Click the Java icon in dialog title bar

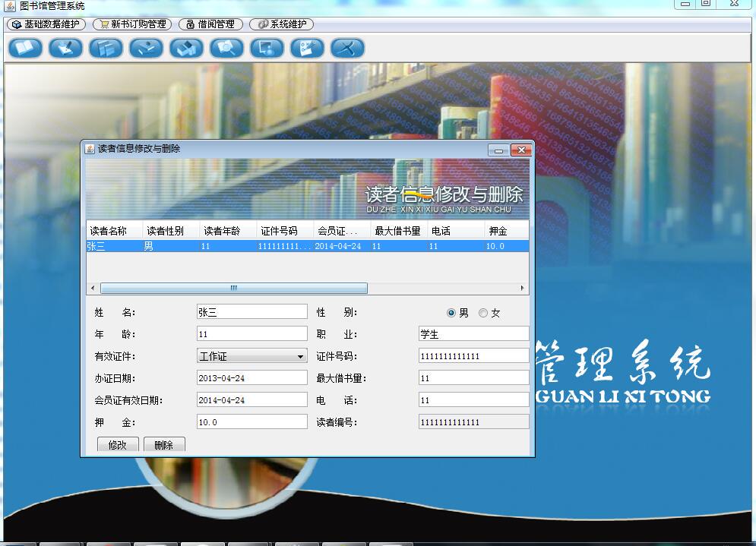[90, 149]
